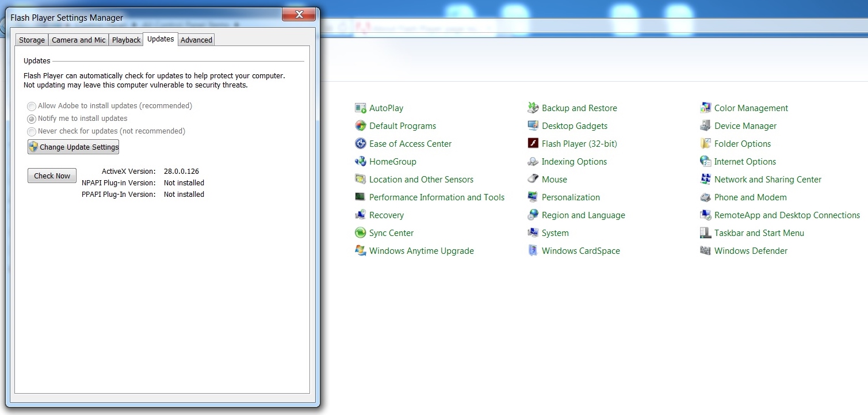
Task: Click the Phone and Modem icon
Action: click(706, 197)
